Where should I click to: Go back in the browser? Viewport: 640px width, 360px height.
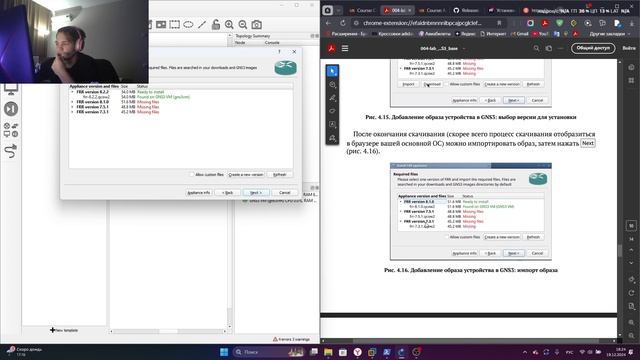tap(329, 23)
